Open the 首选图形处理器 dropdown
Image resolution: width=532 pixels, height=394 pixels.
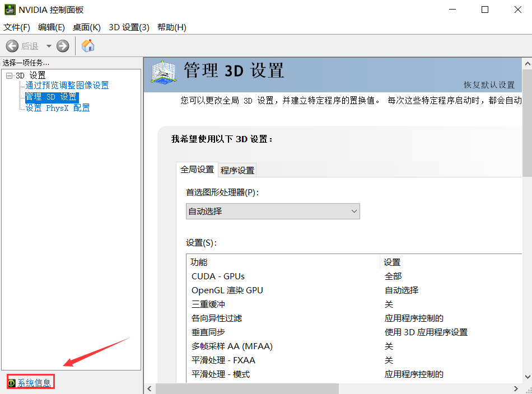click(273, 211)
